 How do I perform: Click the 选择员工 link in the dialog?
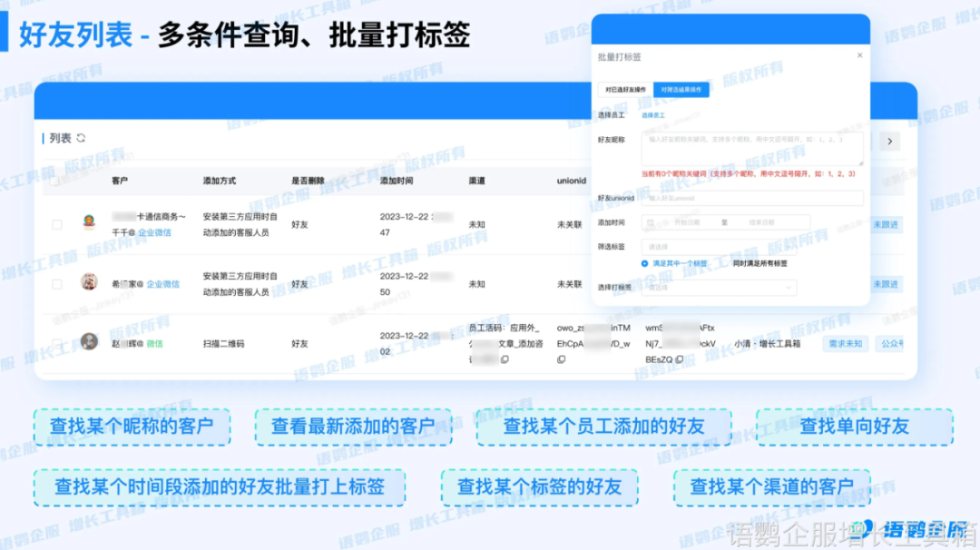(653, 115)
